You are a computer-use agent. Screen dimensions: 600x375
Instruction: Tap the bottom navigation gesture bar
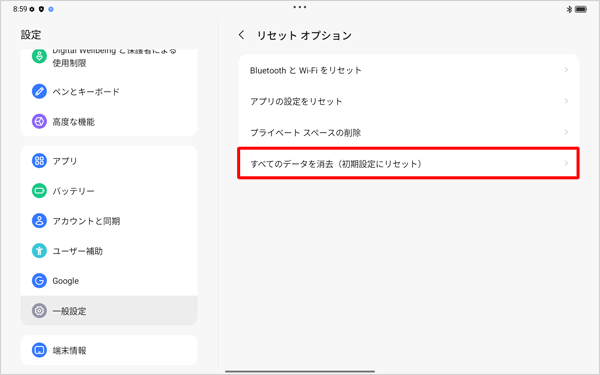300,371
